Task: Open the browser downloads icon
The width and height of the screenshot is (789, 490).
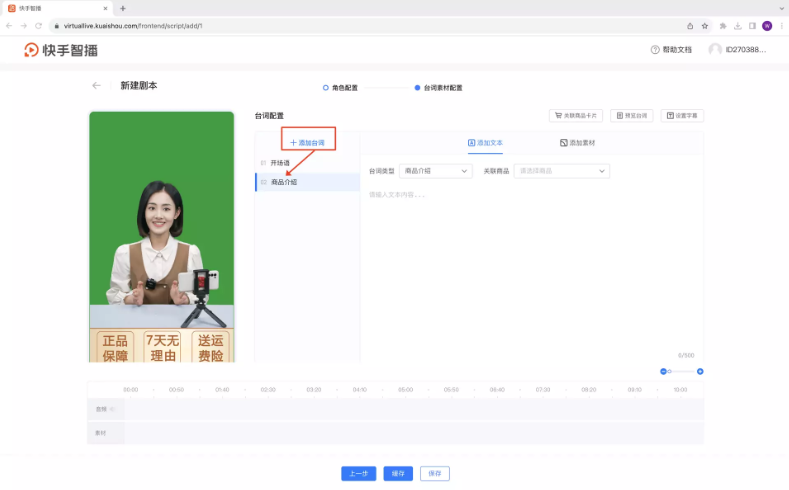Action: click(x=738, y=26)
